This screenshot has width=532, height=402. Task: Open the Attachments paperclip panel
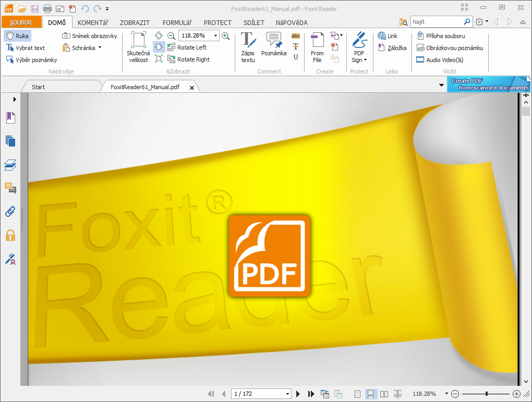(x=10, y=211)
